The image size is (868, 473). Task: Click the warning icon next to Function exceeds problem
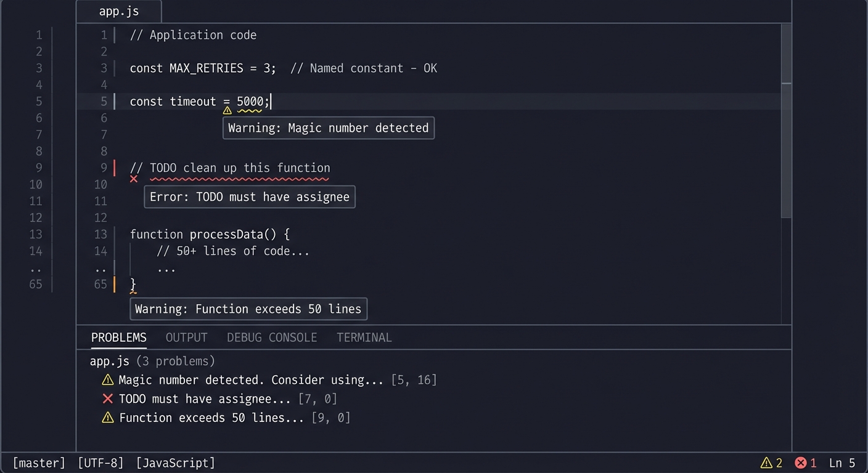click(x=107, y=418)
